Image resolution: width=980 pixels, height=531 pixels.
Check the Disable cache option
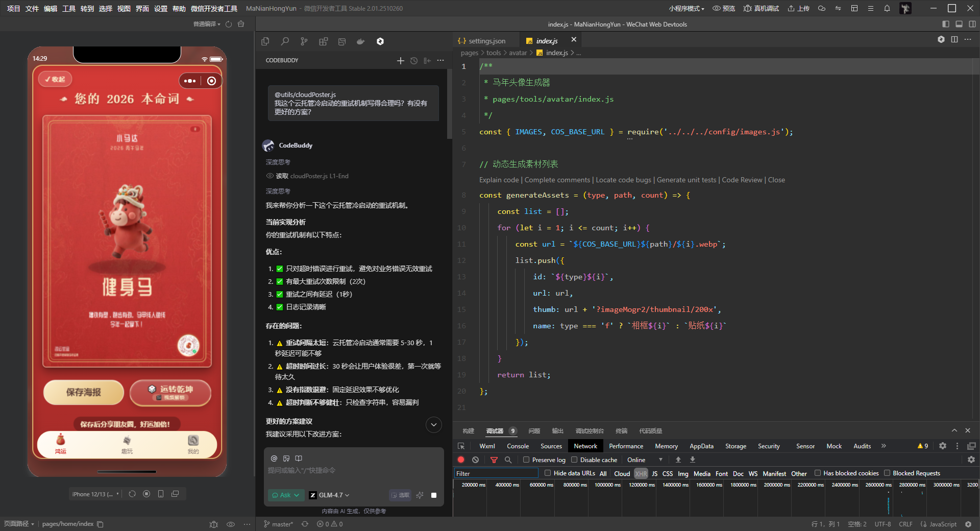point(574,460)
